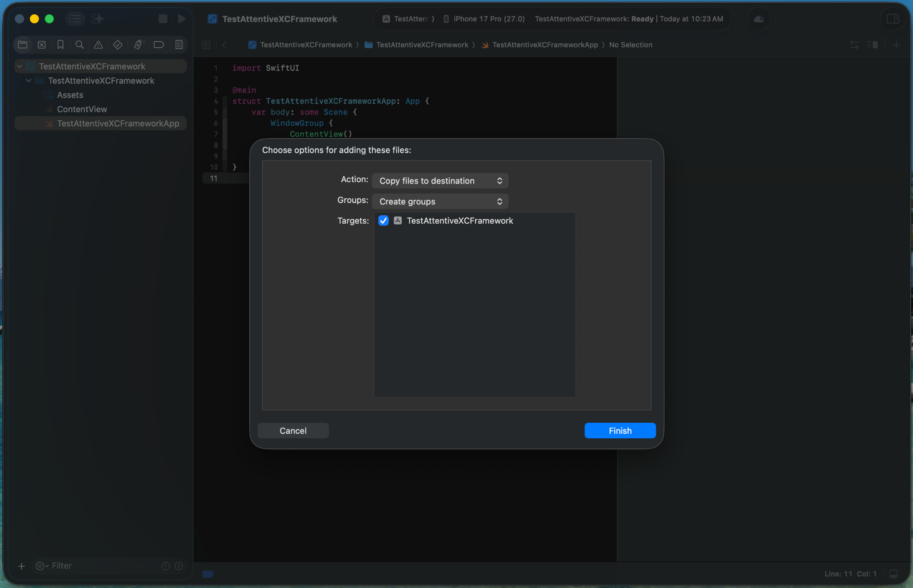Open the Breakpoint navigator icon
913x588 pixels.
click(x=159, y=45)
